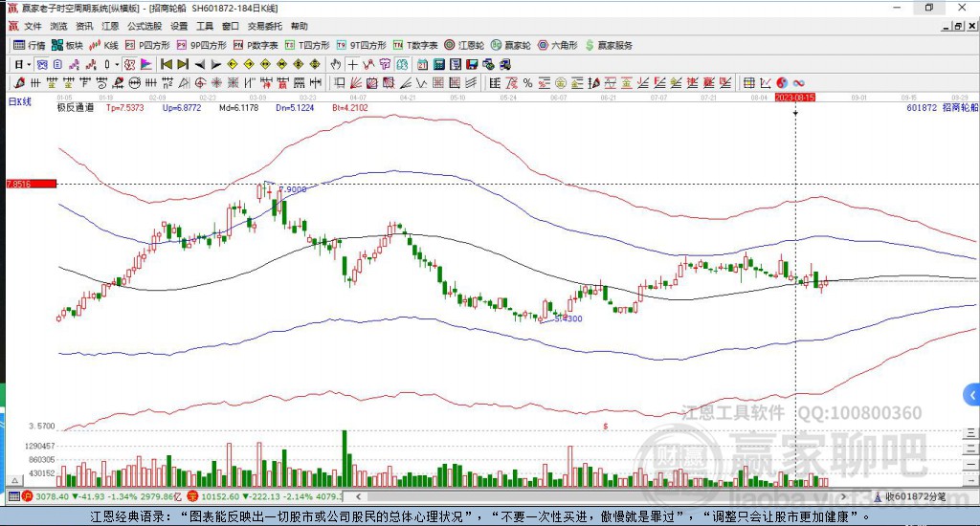Open 赢家服务 service page
This screenshot has width=980, height=526.
click(609, 45)
